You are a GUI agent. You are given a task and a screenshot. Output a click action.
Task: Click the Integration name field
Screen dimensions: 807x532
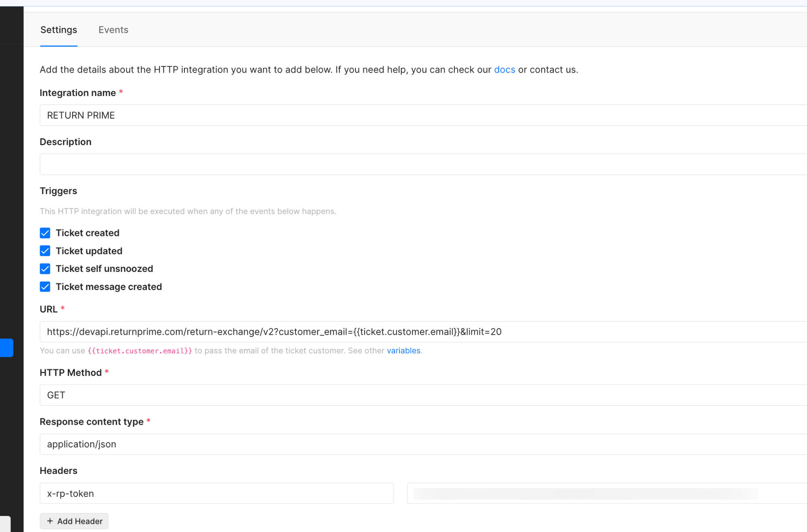coord(403,115)
